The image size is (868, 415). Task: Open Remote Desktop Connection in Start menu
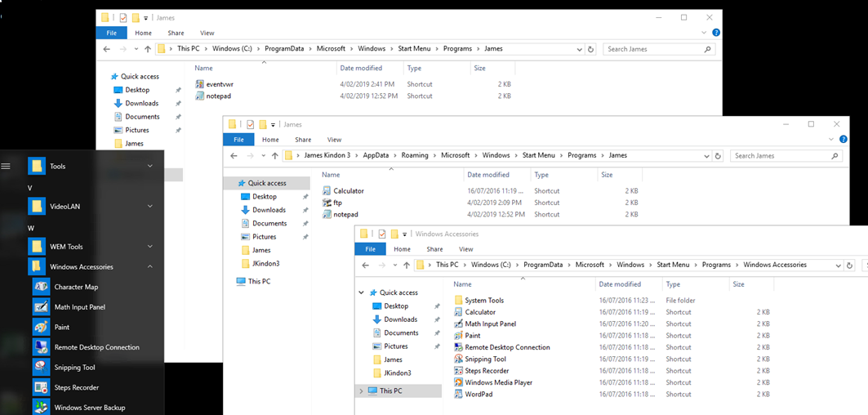97,347
